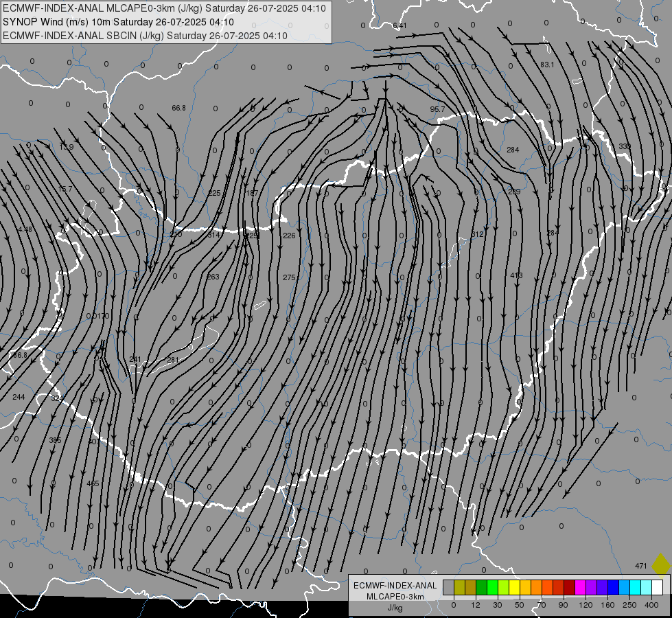Click the map value '385'
The height and width of the screenshot is (618, 672).
[x=55, y=440]
